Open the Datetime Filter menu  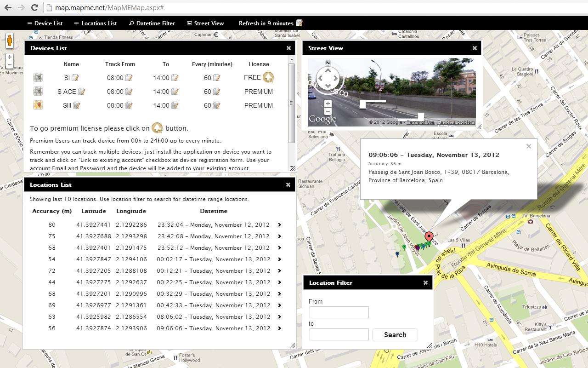(x=152, y=23)
